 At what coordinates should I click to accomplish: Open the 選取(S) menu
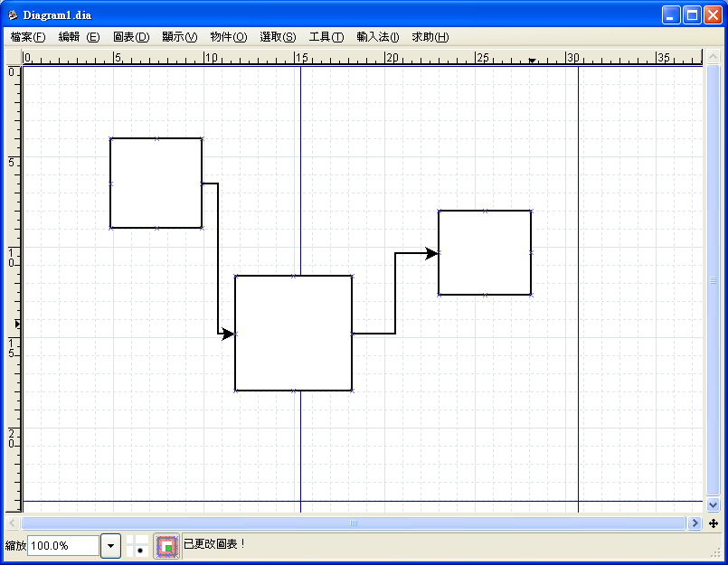coord(277,37)
